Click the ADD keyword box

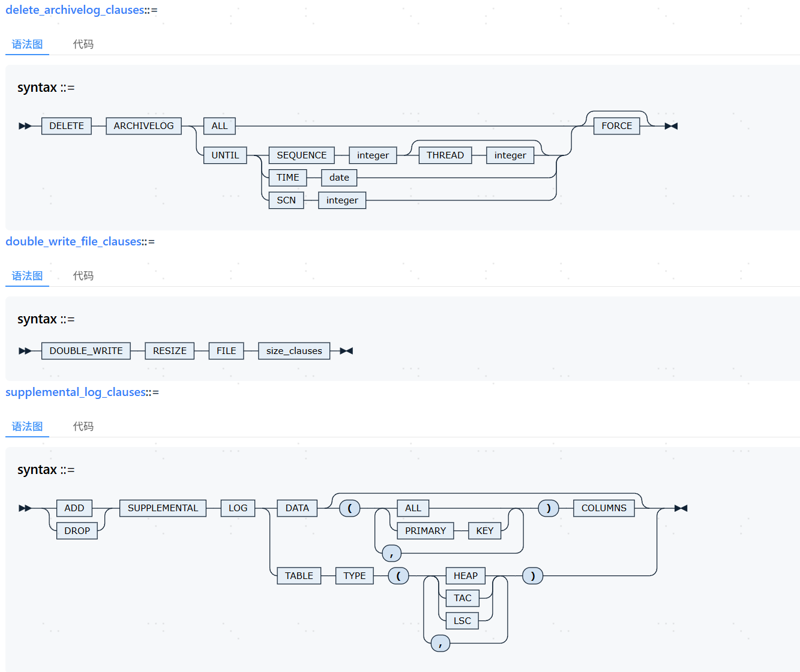click(x=74, y=508)
